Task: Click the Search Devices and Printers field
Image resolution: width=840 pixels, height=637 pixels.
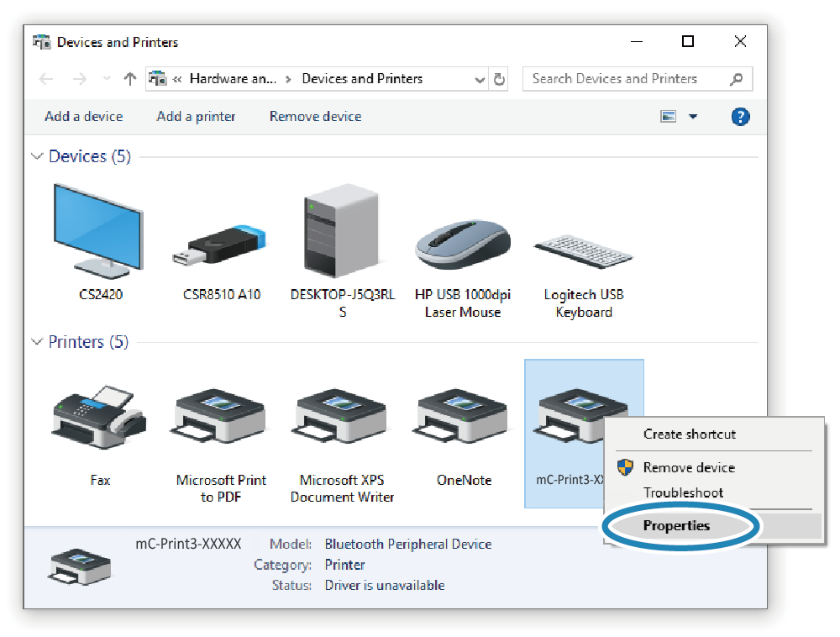Action: (626, 79)
